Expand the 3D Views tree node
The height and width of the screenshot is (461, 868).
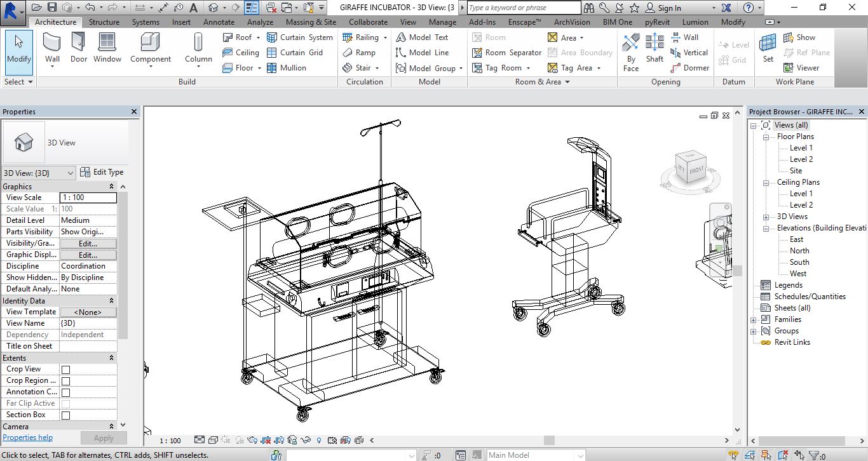tap(766, 217)
